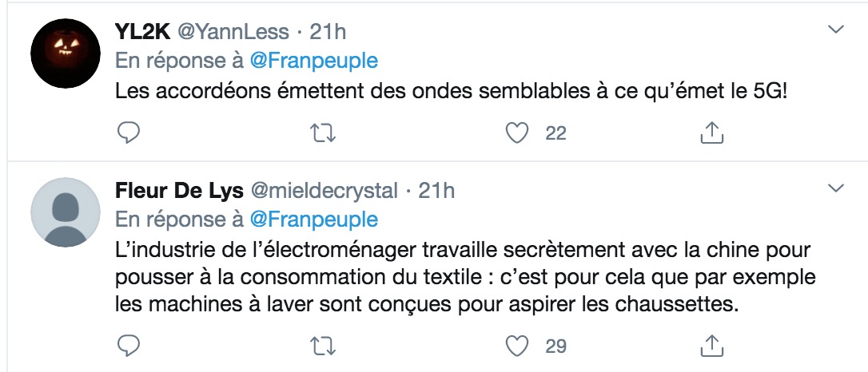Viewport: 868px width, 372px height.
Task: Open YL2K's pumpkin profile picture
Action: pos(66,53)
